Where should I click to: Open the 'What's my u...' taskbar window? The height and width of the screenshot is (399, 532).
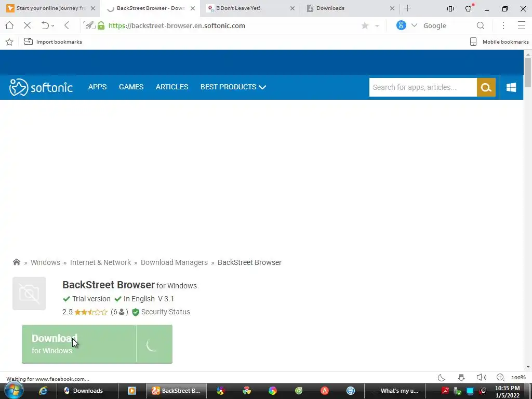click(394, 391)
